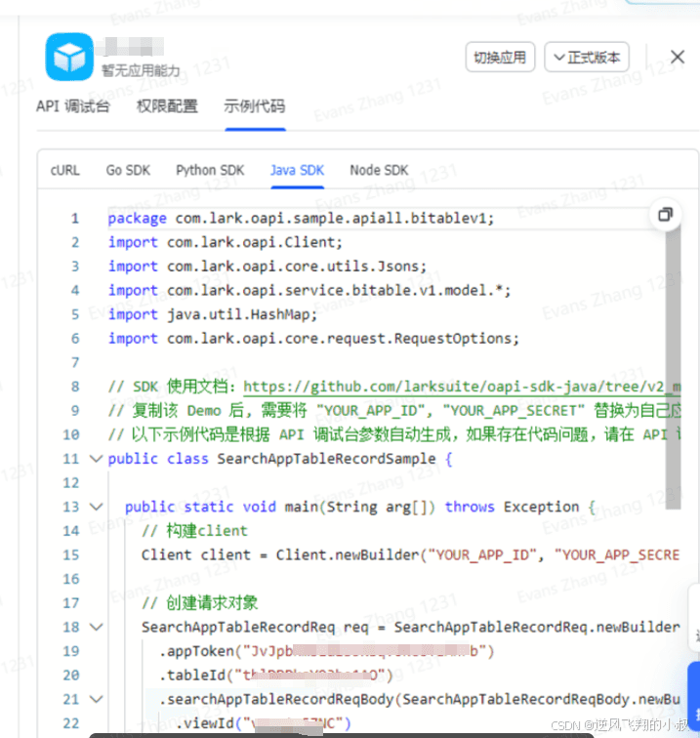Click 'SearchAppTableRecordSample' class name

(x=326, y=459)
